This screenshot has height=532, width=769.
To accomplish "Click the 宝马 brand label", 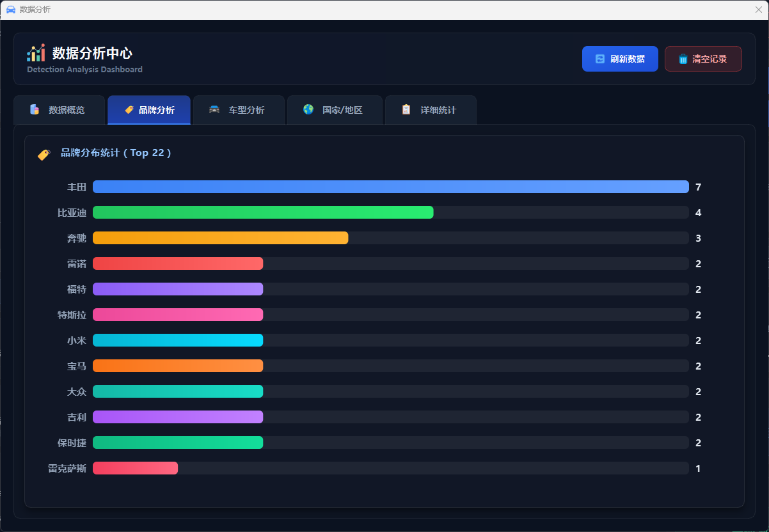I will click(x=77, y=366).
